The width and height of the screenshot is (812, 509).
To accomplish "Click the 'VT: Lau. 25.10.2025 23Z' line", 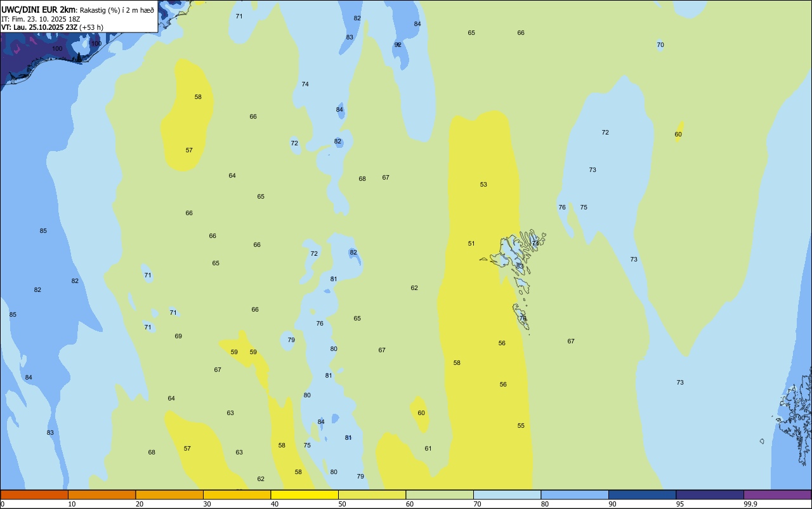I will (39, 27).
